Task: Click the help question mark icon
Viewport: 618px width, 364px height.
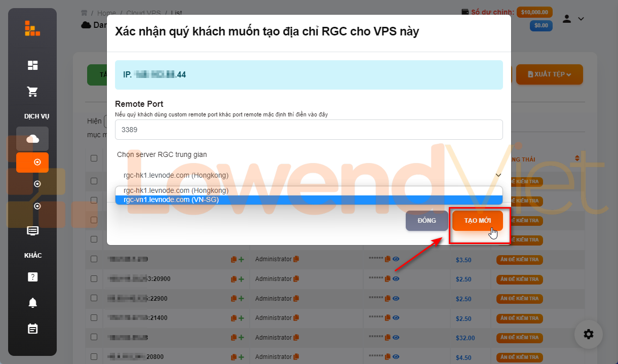Action: coord(32,277)
